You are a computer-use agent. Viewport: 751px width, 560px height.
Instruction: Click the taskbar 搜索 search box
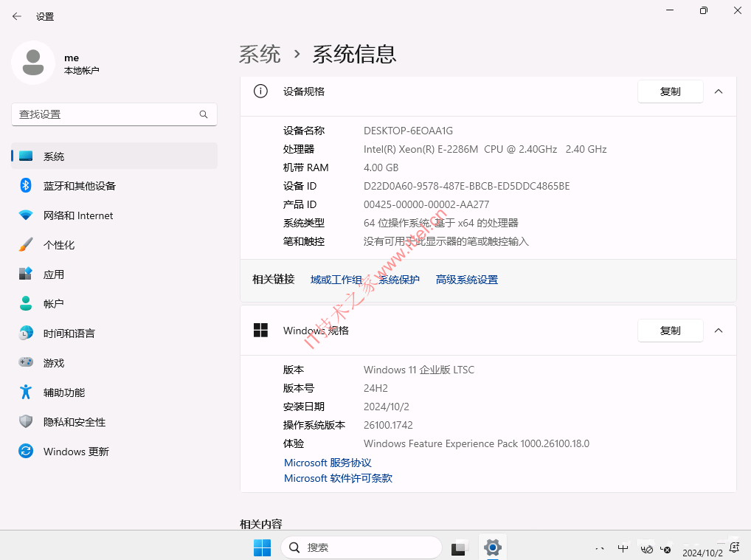pyautogui.click(x=361, y=547)
